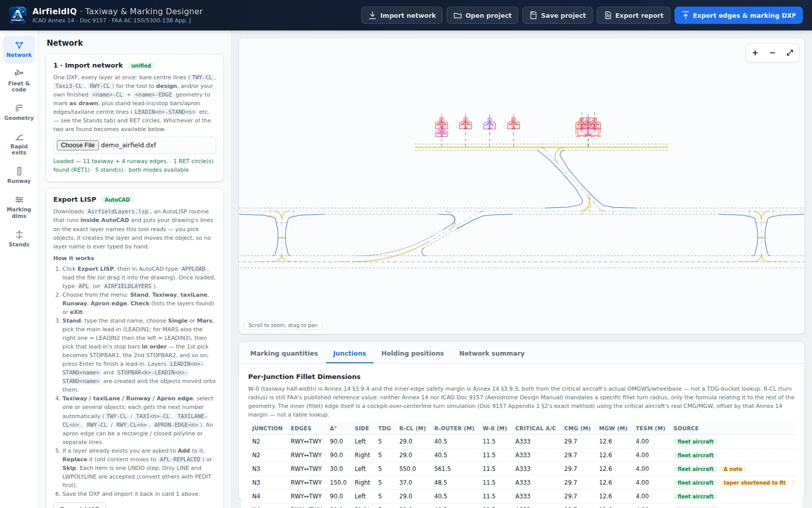
Task: Open the Stands sidebar section
Action: (19, 239)
